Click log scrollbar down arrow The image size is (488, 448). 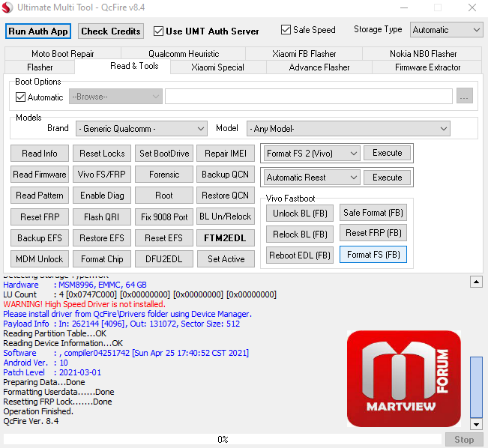pos(476,424)
